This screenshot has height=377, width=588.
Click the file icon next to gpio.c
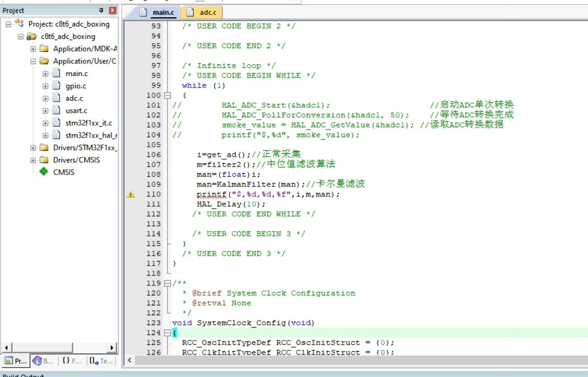pos(56,86)
